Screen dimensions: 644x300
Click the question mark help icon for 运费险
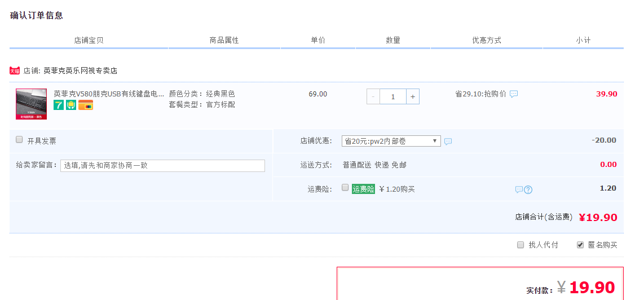pyautogui.click(x=528, y=189)
